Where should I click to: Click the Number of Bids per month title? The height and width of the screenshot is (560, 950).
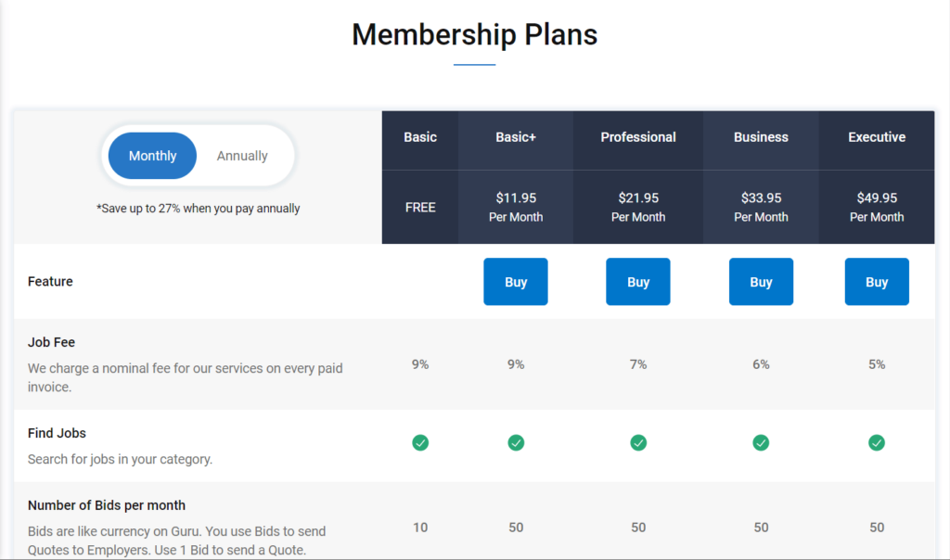tap(107, 505)
